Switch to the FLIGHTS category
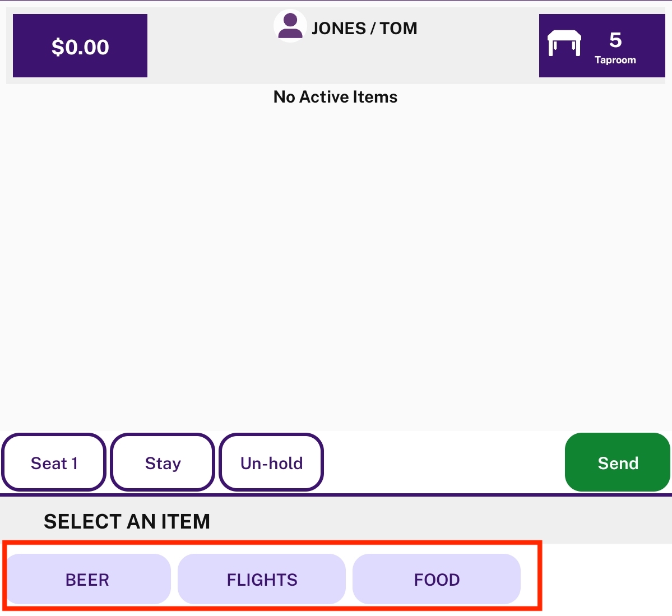672x616 pixels. 262,580
